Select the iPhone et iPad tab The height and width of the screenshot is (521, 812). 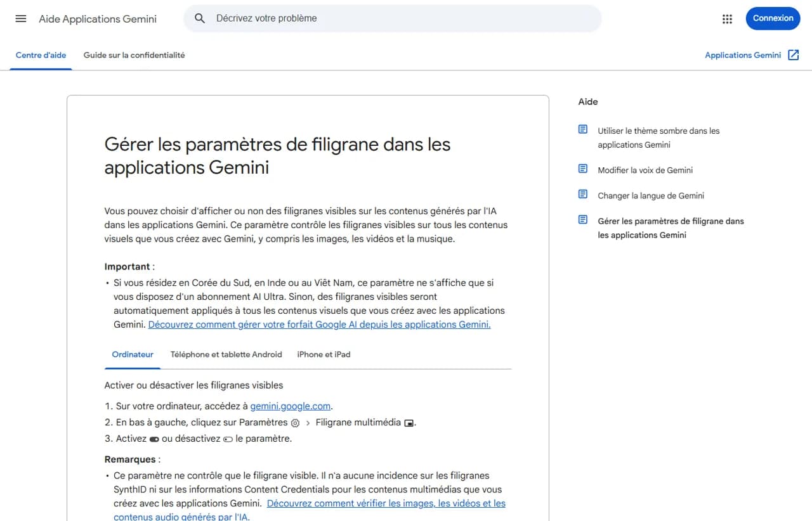point(324,354)
